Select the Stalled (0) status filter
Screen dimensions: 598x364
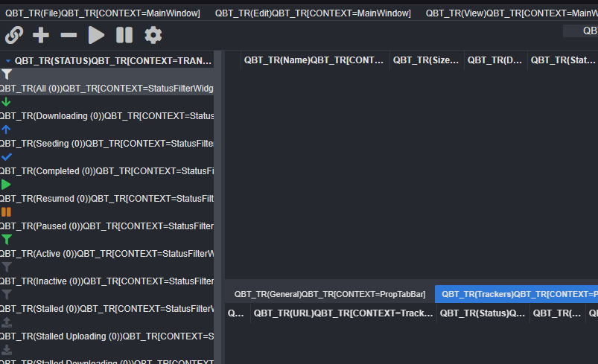(x=106, y=308)
